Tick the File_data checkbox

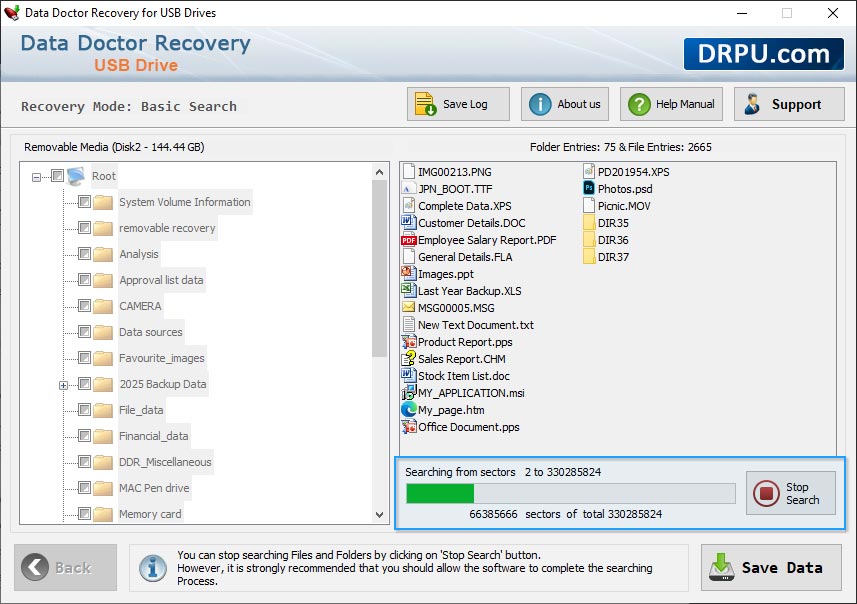[84, 409]
